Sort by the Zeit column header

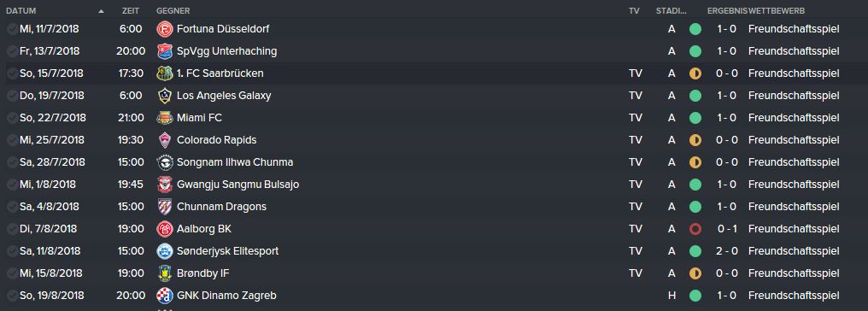click(x=131, y=11)
